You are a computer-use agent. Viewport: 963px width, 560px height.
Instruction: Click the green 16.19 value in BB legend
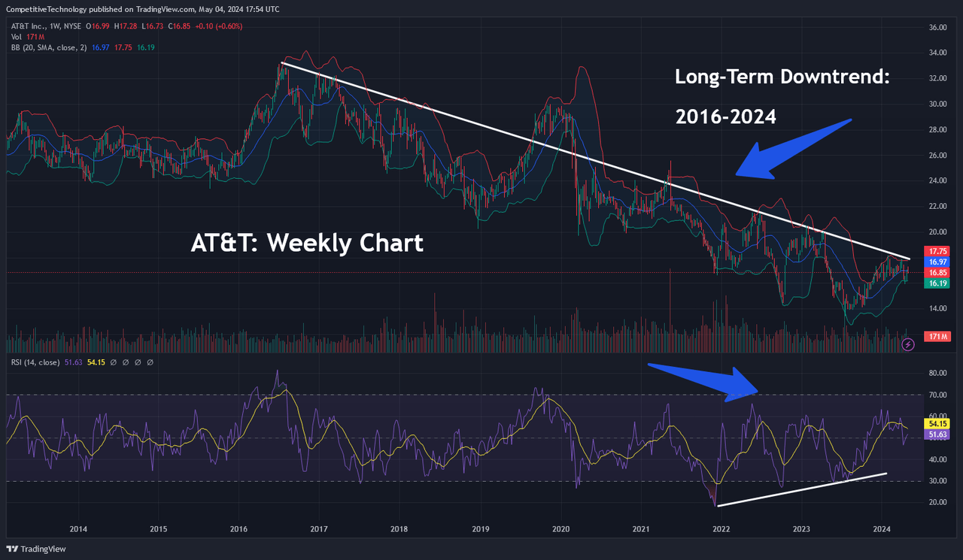(x=146, y=47)
